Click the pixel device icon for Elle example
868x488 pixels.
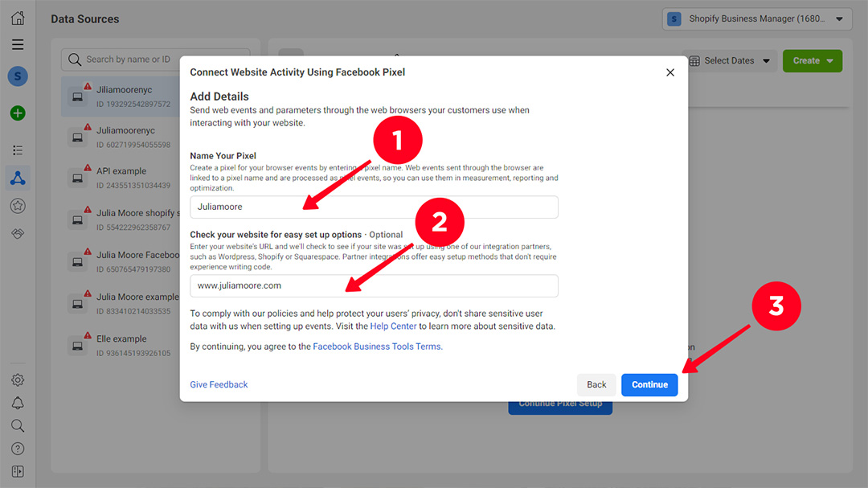(x=77, y=347)
